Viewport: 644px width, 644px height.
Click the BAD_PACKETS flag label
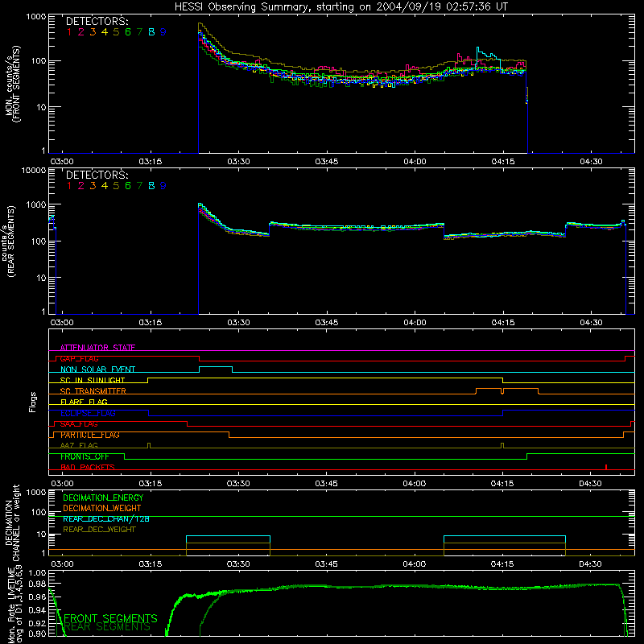[88, 467]
